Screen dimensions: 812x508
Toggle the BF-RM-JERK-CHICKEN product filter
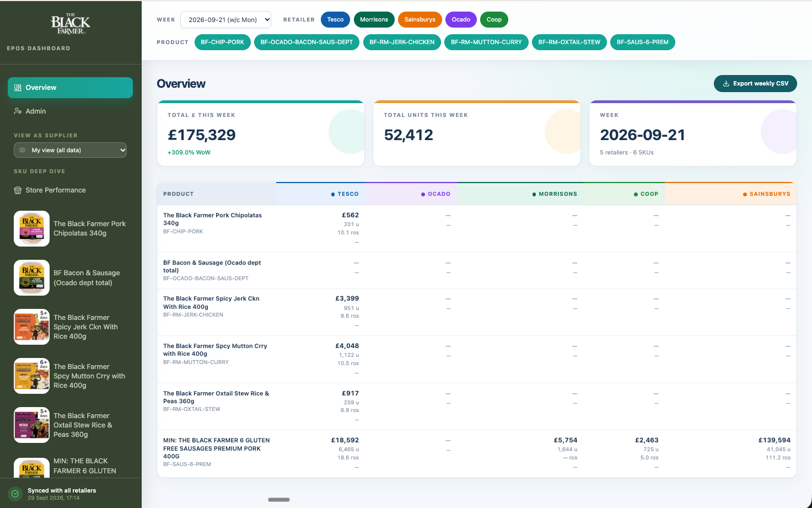(402, 42)
